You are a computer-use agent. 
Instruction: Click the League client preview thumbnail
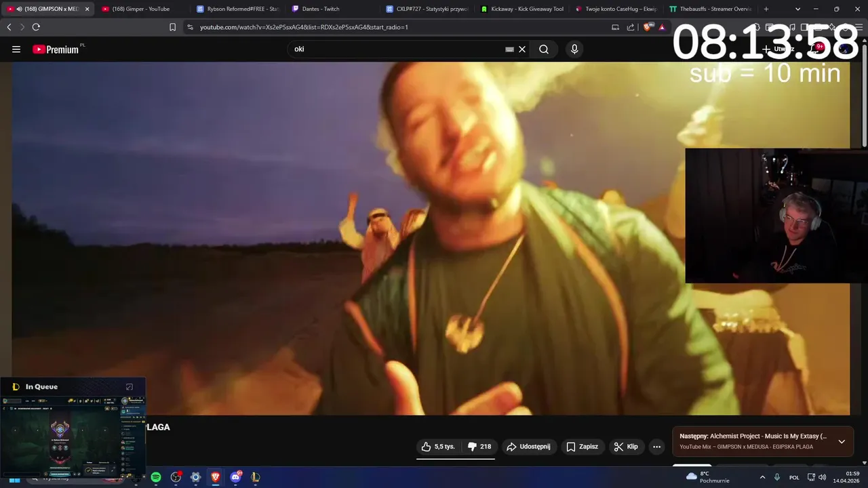[x=73, y=436]
